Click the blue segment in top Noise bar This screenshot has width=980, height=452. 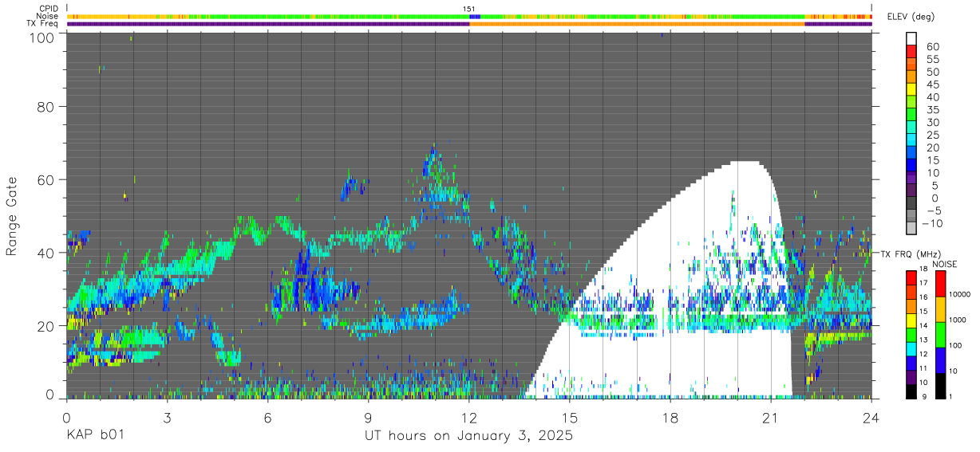pos(475,16)
